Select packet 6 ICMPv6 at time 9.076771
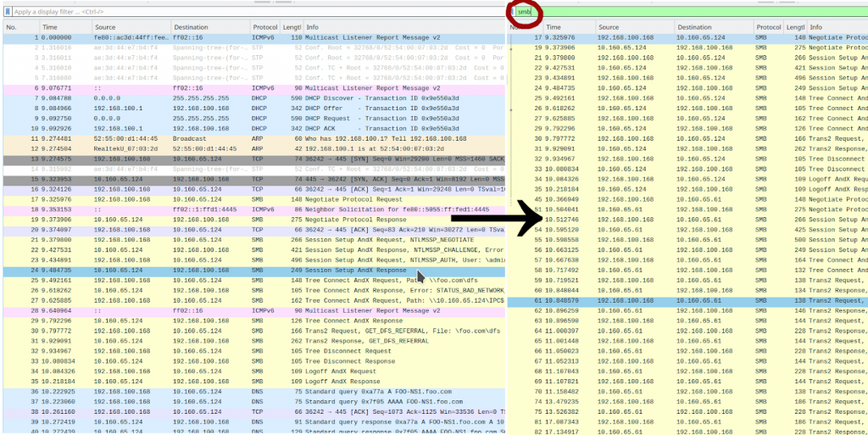Viewport: 868px width, 435px height. [254, 88]
